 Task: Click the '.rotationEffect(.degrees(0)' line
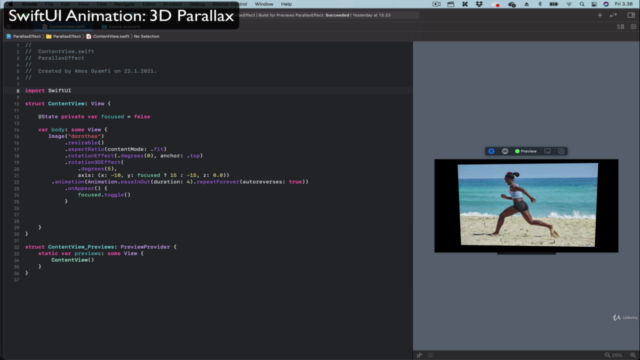point(134,156)
